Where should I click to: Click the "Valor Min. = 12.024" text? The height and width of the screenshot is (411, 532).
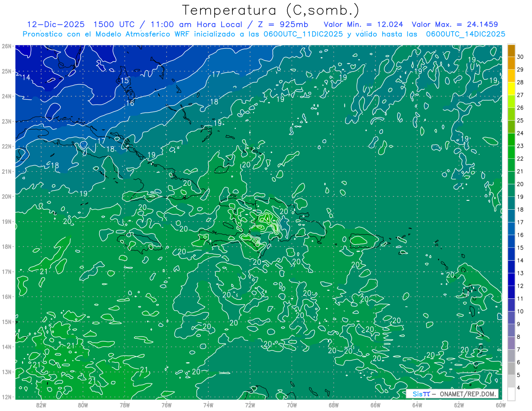pos(364,24)
